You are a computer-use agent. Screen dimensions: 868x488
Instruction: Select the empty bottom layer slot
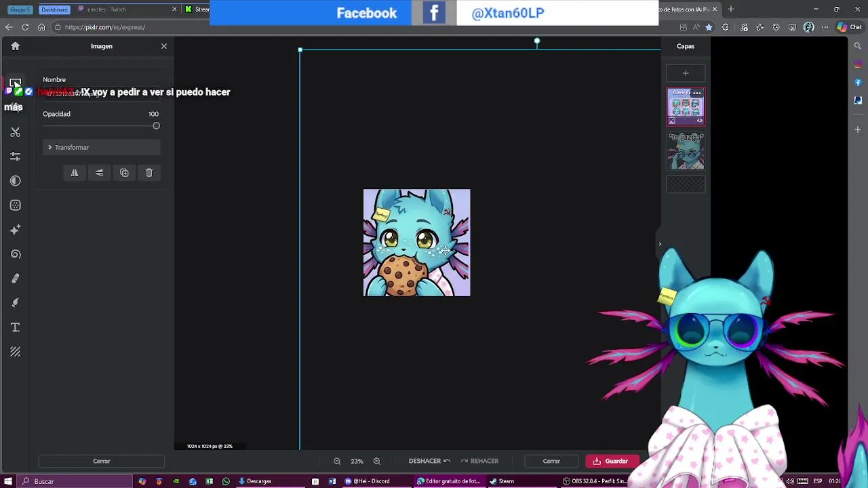686,184
